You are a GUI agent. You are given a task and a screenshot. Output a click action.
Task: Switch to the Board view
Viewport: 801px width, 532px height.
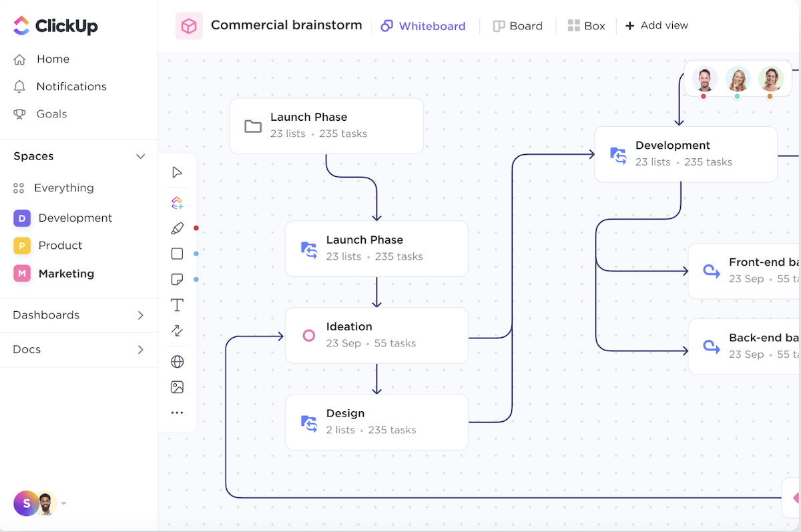pyautogui.click(x=518, y=25)
